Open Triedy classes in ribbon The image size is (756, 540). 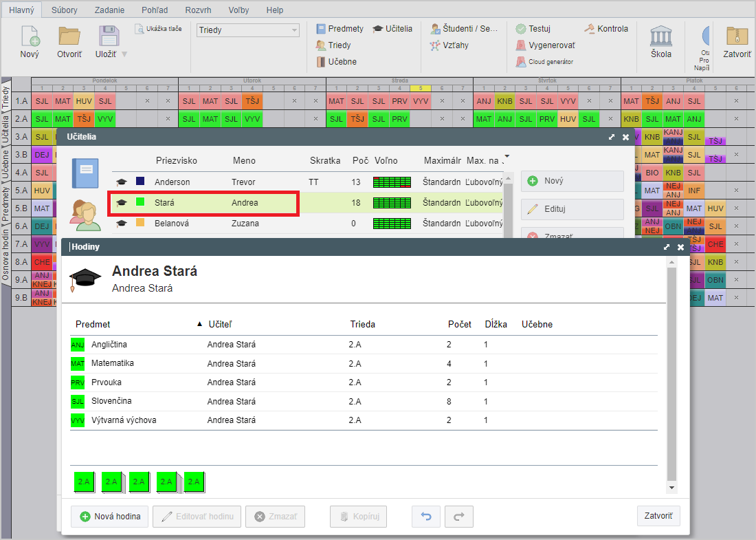coord(333,45)
